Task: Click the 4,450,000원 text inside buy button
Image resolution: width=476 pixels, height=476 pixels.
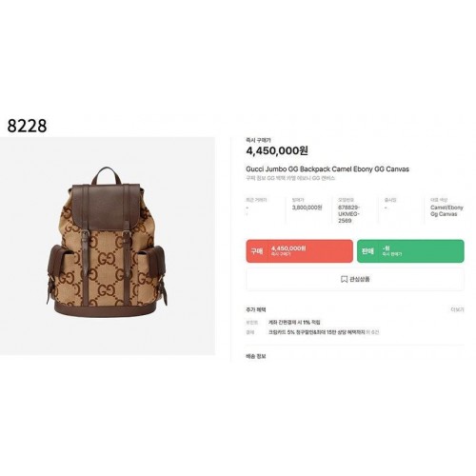Action: click(x=288, y=248)
